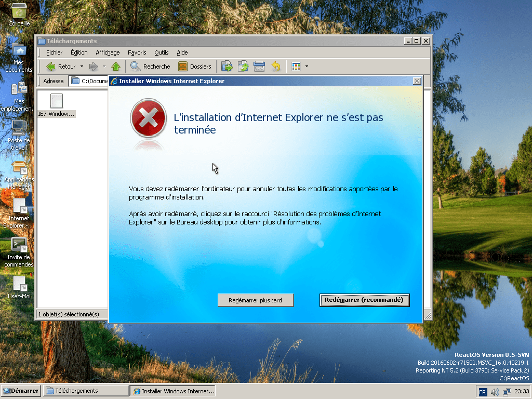
Task: Select the Internet Explorer desktop shortcut
Action: click(19, 214)
